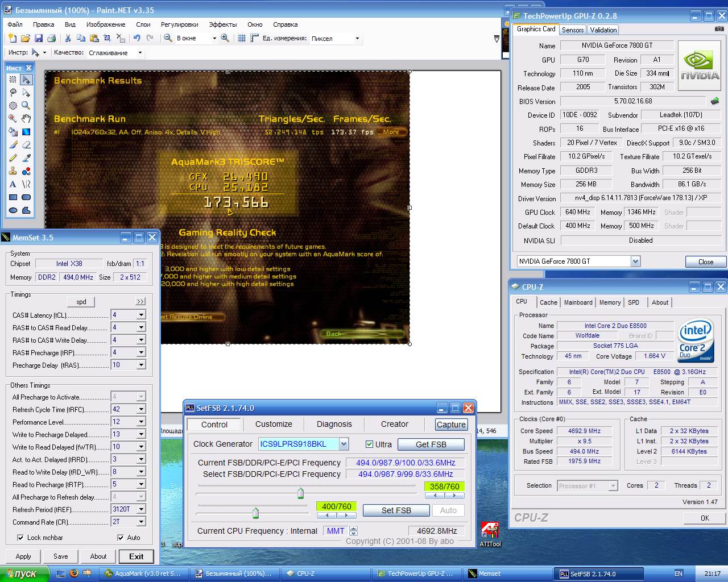Open the Command Rate (CR) dropdown
The height and width of the screenshot is (582, 728).
point(141,522)
